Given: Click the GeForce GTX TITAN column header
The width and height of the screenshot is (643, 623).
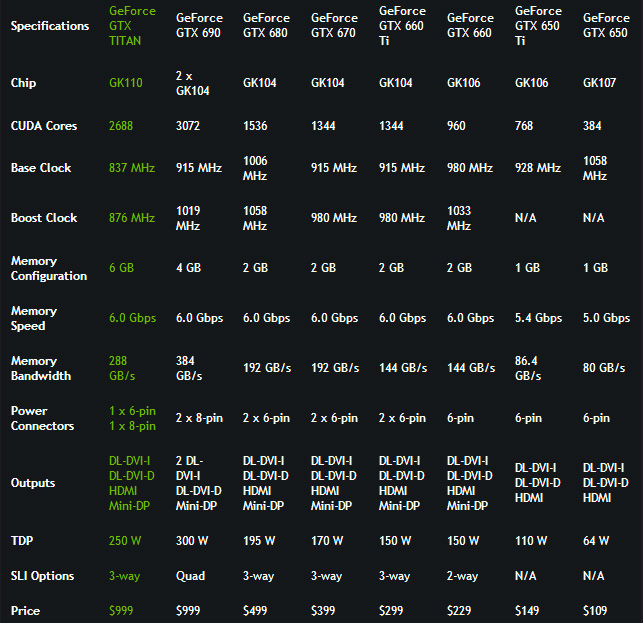Looking at the screenshot, I should click(x=132, y=26).
